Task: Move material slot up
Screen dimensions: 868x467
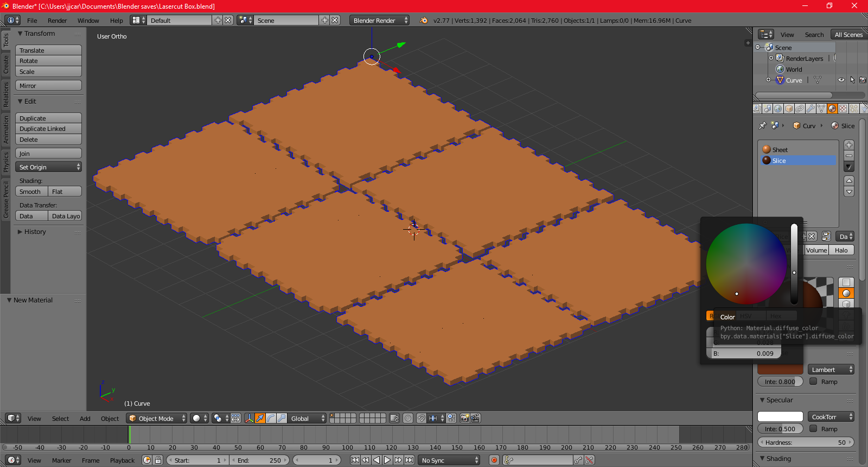Action: 849,180
